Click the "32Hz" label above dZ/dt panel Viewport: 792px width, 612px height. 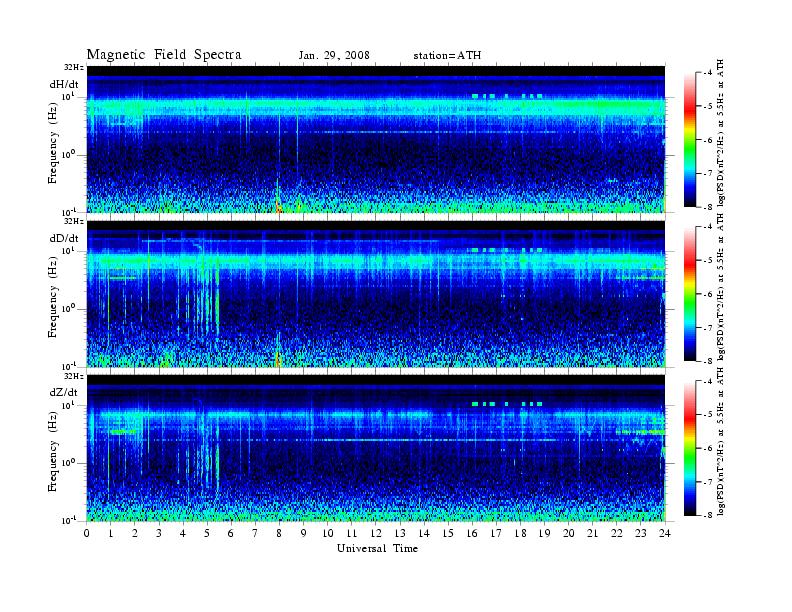pyautogui.click(x=73, y=376)
